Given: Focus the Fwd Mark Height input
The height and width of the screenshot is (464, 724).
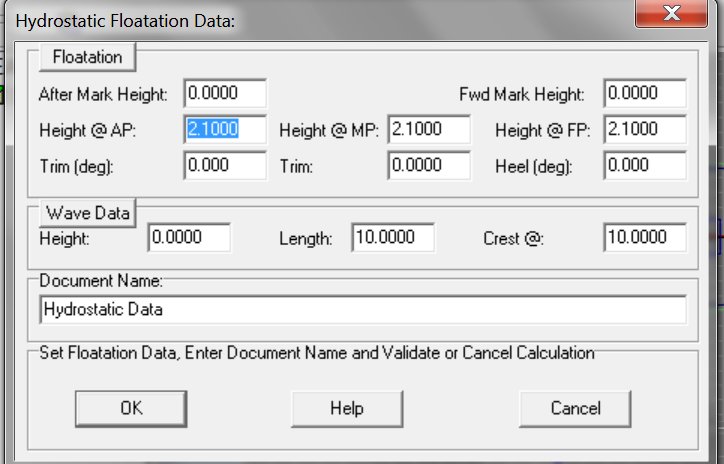Looking at the screenshot, I should (x=645, y=94).
